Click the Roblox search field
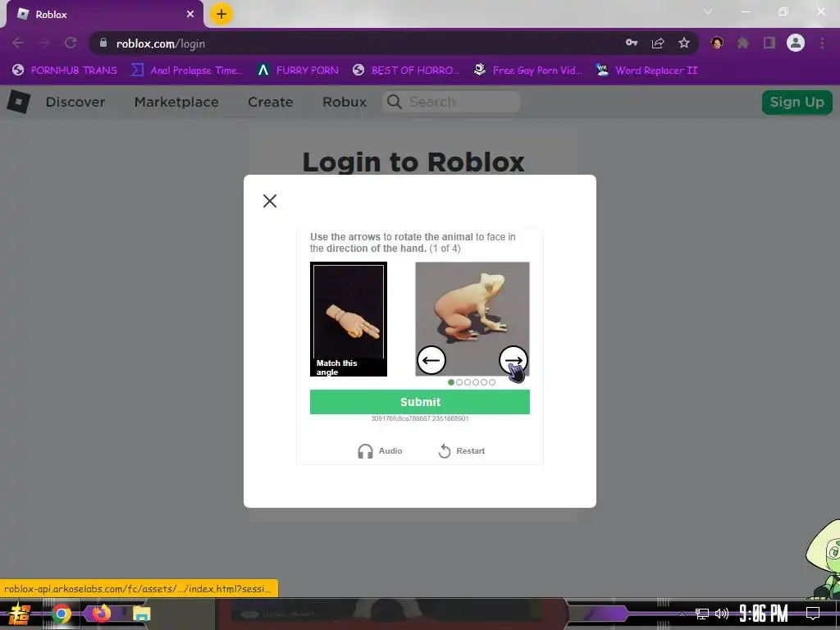The image size is (840, 630). coord(451,102)
